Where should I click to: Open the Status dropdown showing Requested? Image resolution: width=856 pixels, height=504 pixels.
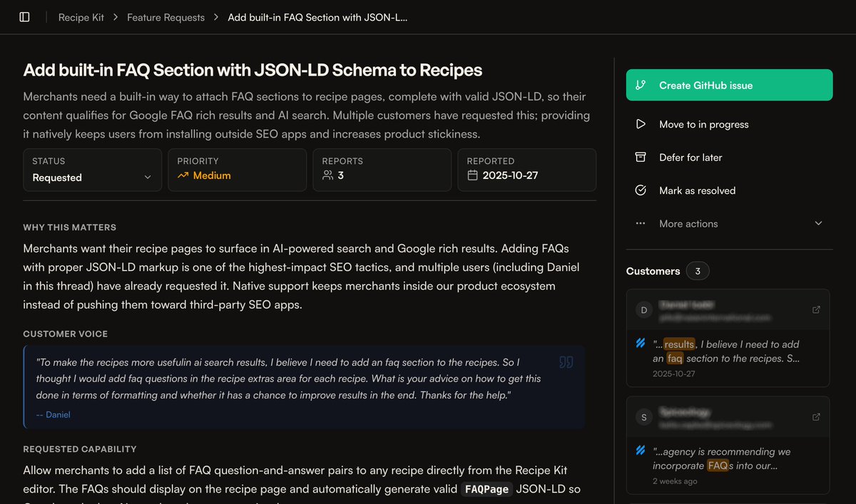[x=93, y=170]
